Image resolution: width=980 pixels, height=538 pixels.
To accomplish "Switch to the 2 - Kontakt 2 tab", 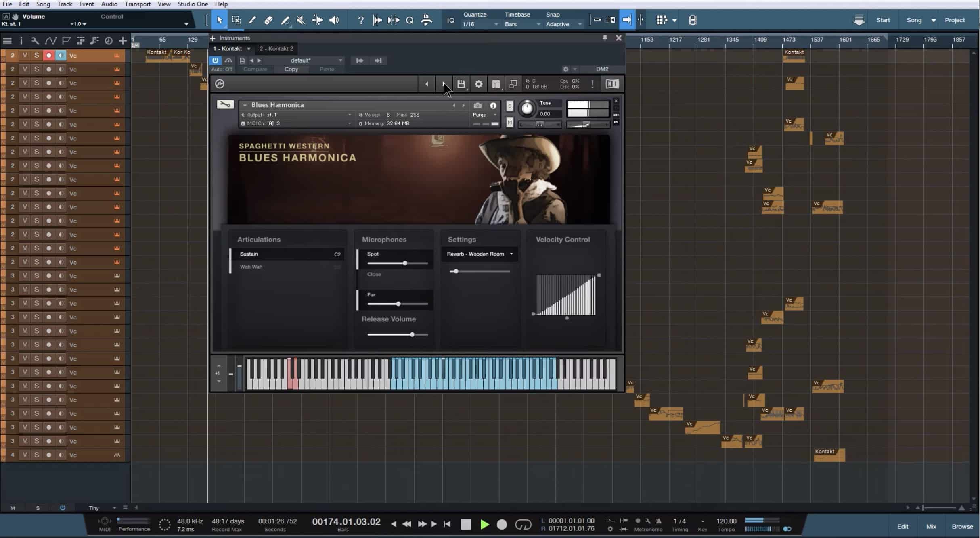I will tap(276, 49).
